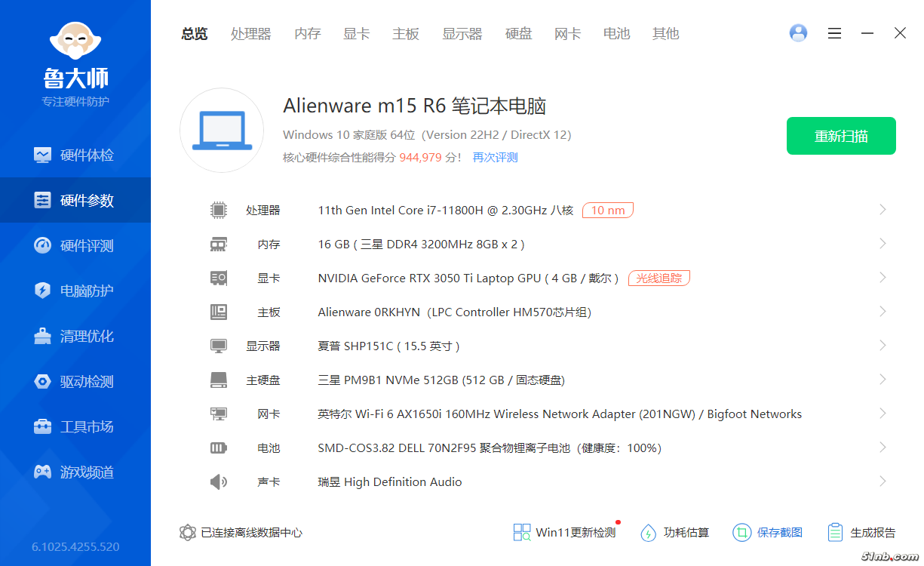Switch to the 硬盘 tab
This screenshot has height=566, width=924.
(519, 34)
